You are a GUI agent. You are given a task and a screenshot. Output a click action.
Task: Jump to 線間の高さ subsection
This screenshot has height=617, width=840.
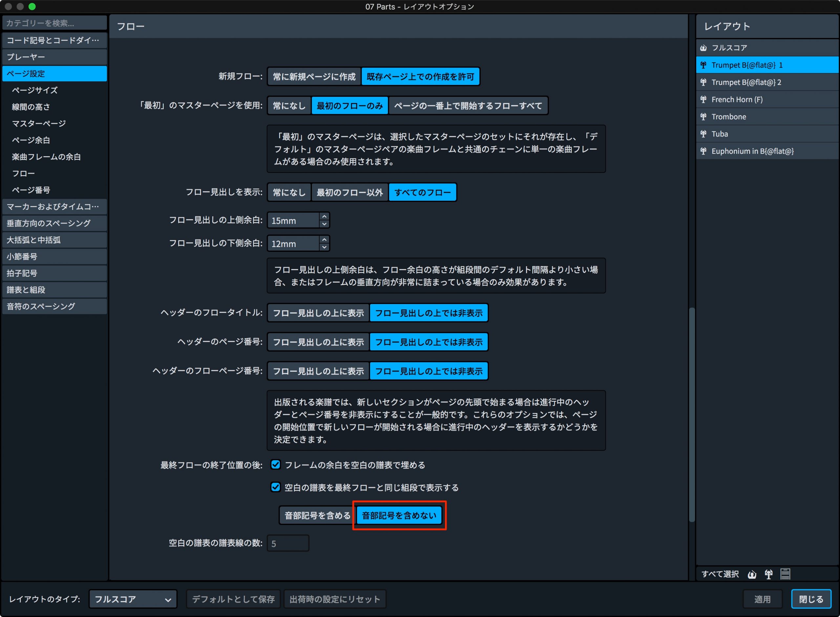(31, 107)
